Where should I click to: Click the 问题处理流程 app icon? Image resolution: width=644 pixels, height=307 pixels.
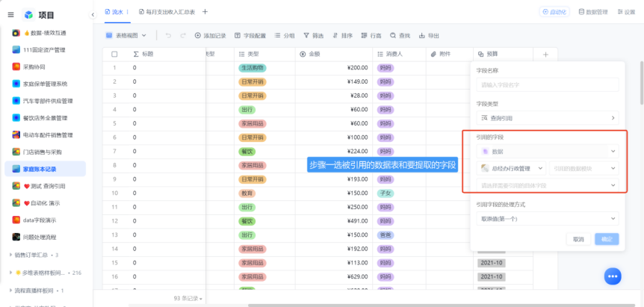click(16, 237)
